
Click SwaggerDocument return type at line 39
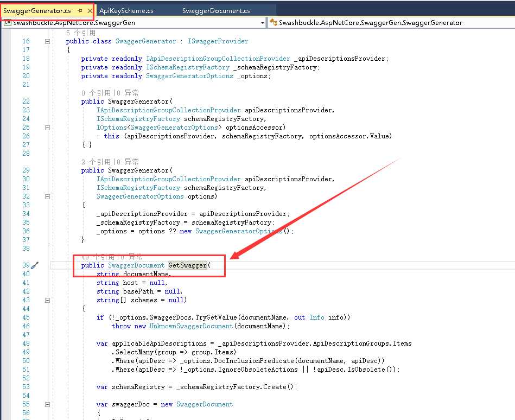(x=136, y=265)
